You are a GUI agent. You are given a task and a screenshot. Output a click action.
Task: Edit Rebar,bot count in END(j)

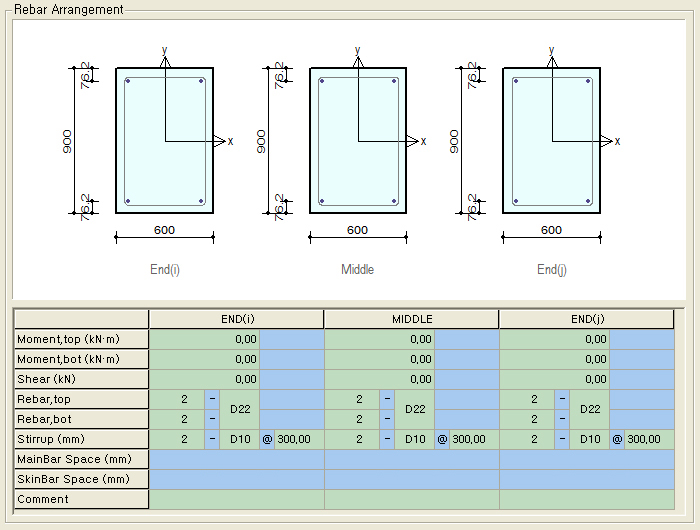click(x=527, y=419)
